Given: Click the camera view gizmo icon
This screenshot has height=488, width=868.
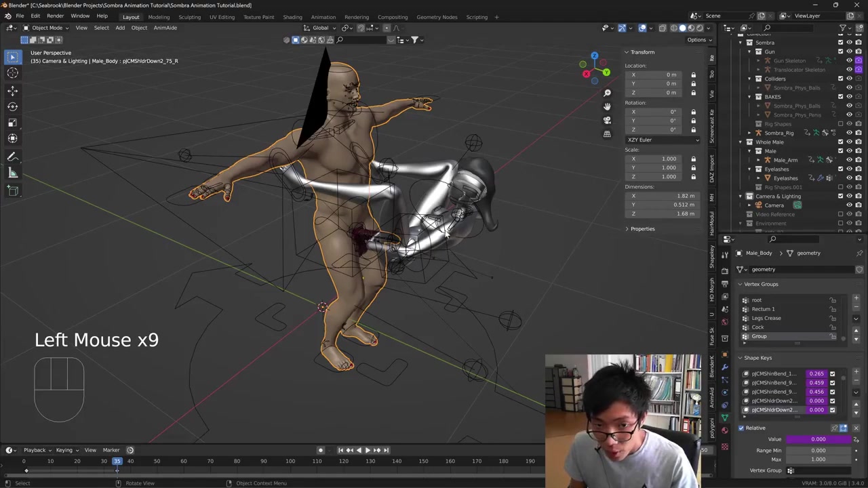Looking at the screenshot, I should pyautogui.click(x=607, y=120).
